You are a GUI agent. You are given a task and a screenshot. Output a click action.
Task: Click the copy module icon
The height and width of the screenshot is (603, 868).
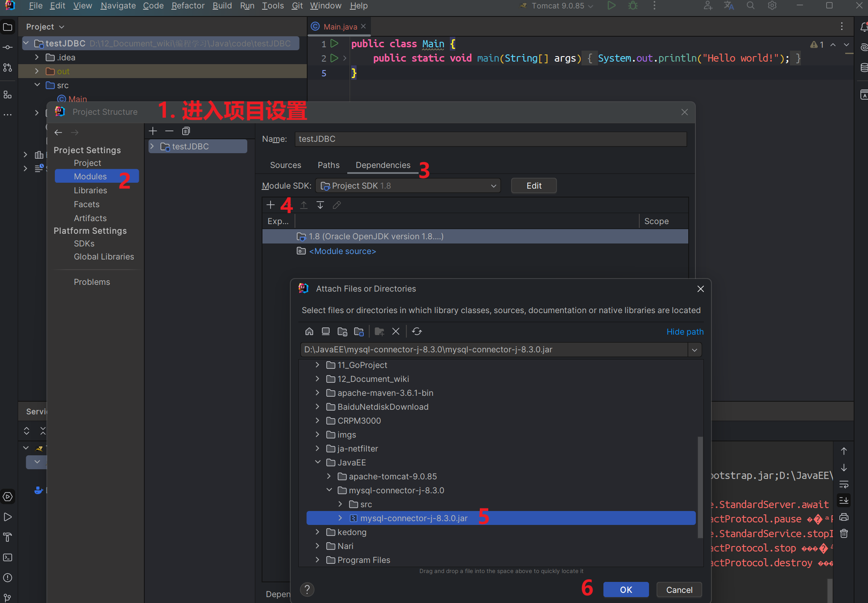coord(186,131)
